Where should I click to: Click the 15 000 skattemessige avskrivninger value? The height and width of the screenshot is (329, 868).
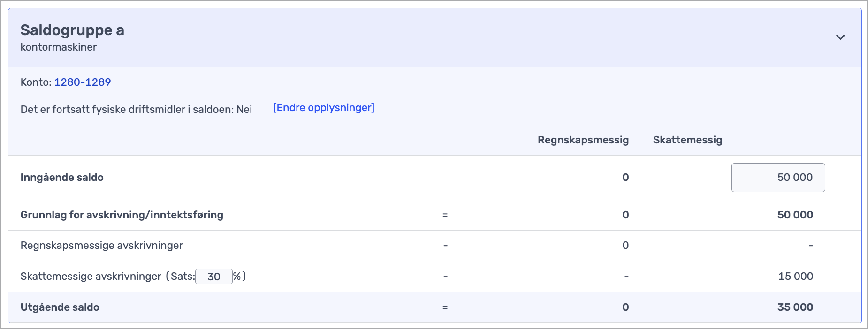coord(795,277)
